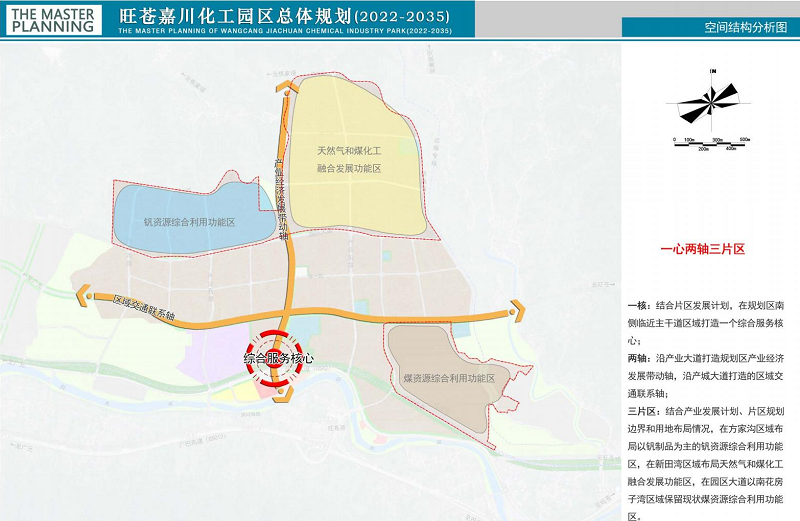Click the 综合服务核心 text label
Viewport: 800px width, 521px height.
point(279,358)
